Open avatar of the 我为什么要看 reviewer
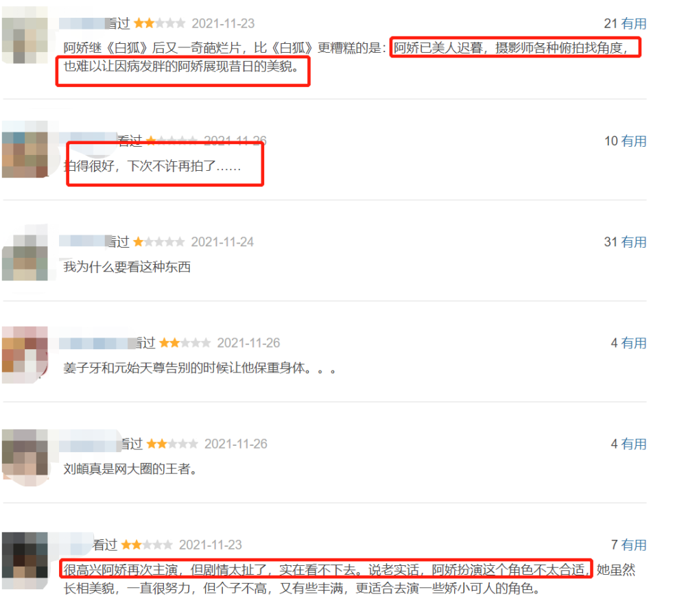The width and height of the screenshot is (686, 616). pos(25,252)
